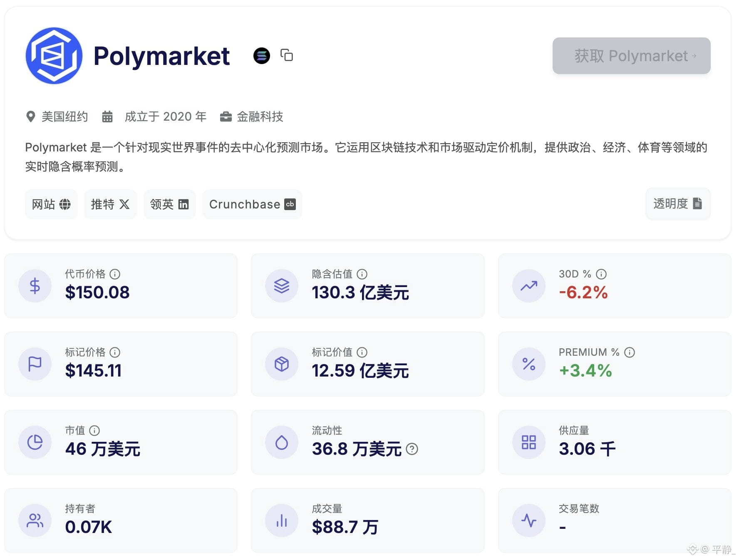Click the grid icon on 供应量 card
Viewport: 739px width, 560px height.
point(529,442)
